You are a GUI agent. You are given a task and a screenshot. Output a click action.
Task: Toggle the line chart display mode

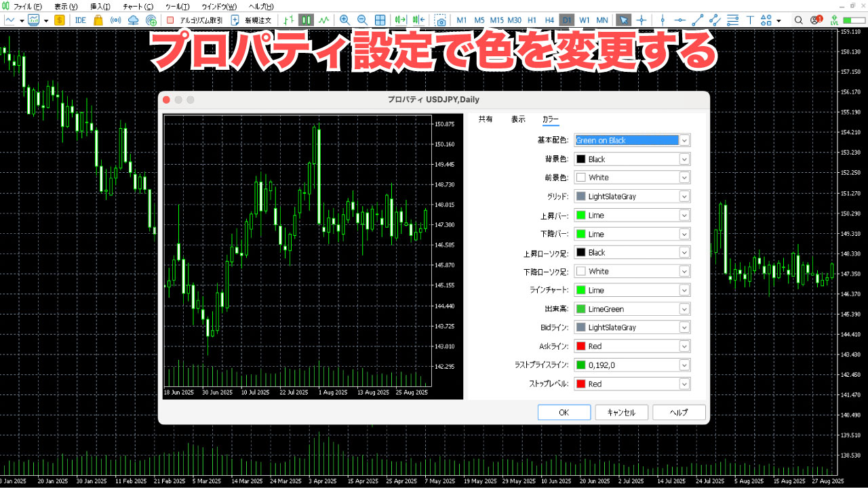pyautogui.click(x=323, y=20)
